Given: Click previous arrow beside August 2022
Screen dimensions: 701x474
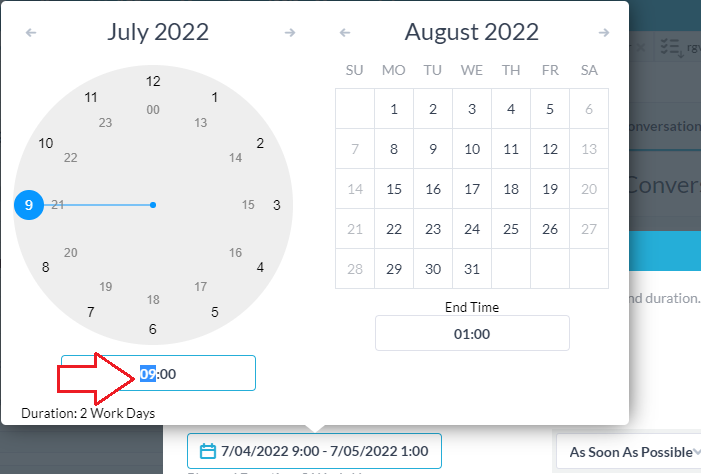Looking at the screenshot, I should click(x=345, y=33).
